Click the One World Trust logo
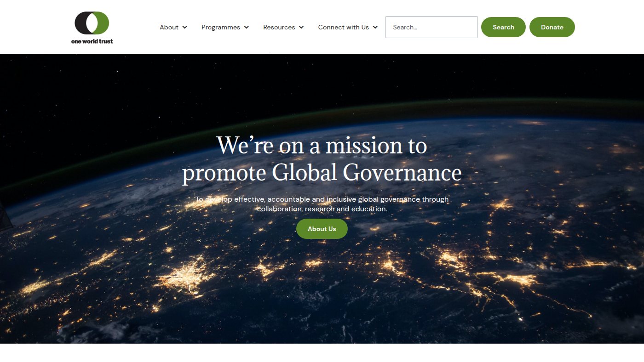The image size is (644, 362). (92, 28)
